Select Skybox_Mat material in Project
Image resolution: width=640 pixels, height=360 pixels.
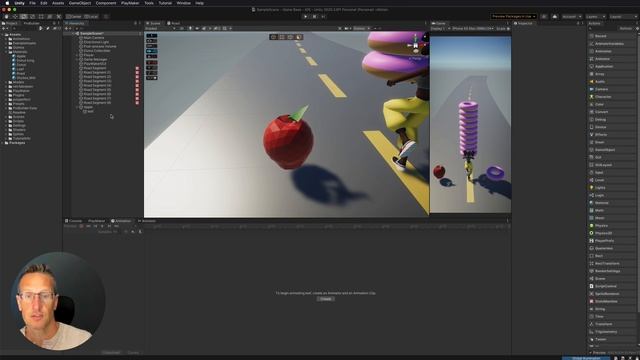point(25,78)
